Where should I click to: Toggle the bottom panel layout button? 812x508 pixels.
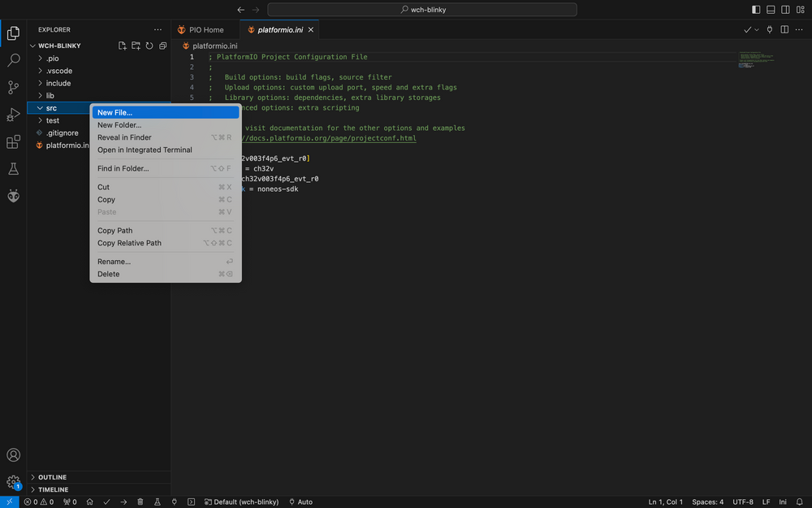pyautogui.click(x=771, y=10)
